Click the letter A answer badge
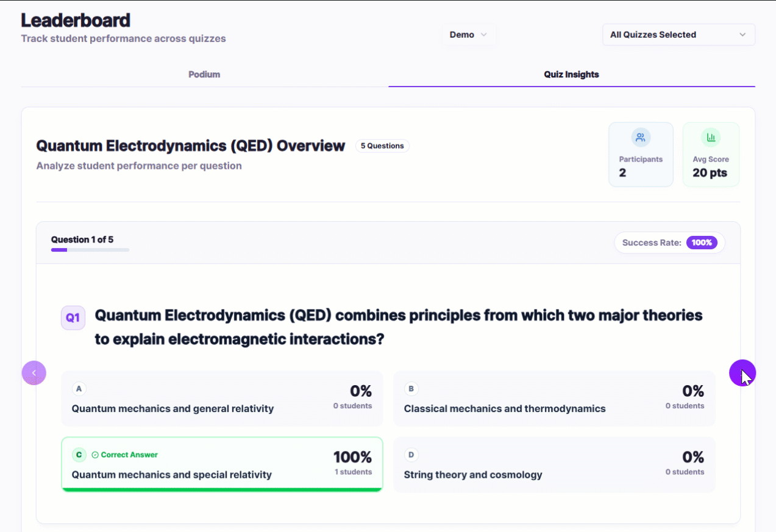776x532 pixels. coord(79,388)
